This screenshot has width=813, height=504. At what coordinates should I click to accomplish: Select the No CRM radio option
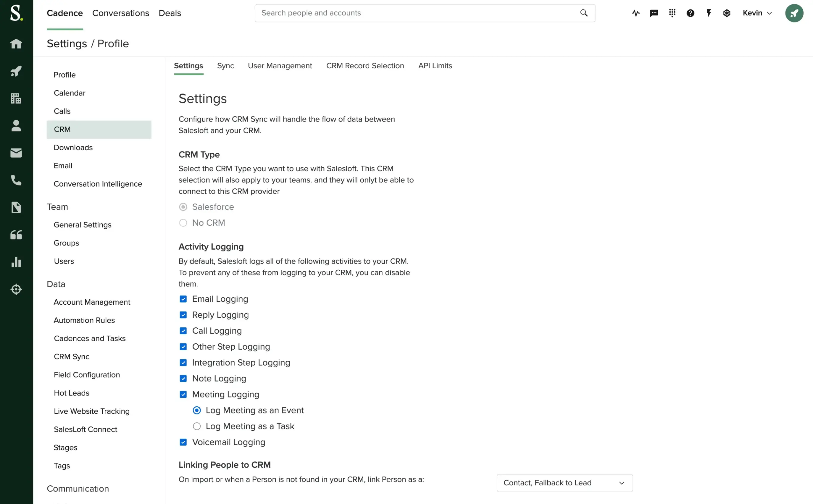click(x=183, y=223)
